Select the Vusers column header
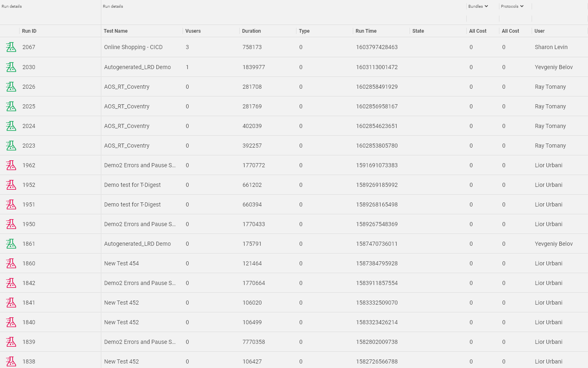This screenshot has height=368, width=588. (x=193, y=31)
